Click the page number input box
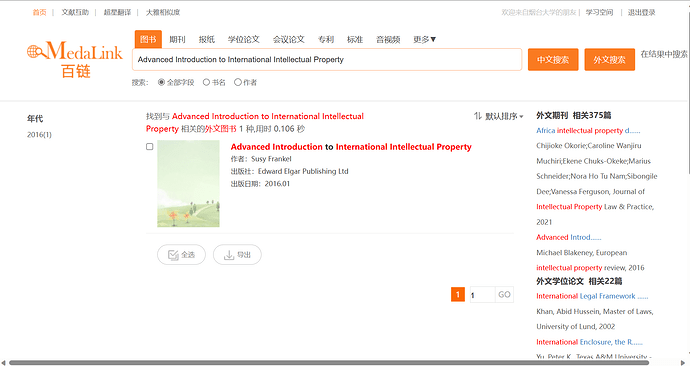 point(482,294)
